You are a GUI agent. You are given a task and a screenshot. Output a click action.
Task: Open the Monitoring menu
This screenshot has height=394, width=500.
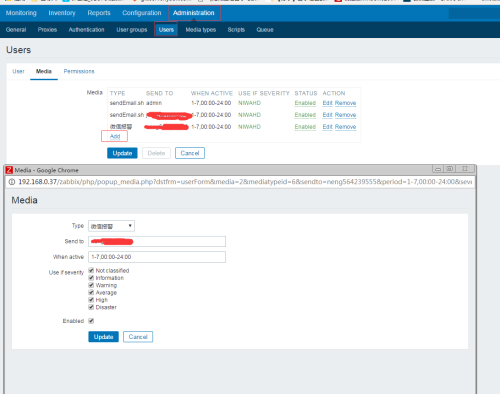pyautogui.click(x=21, y=13)
